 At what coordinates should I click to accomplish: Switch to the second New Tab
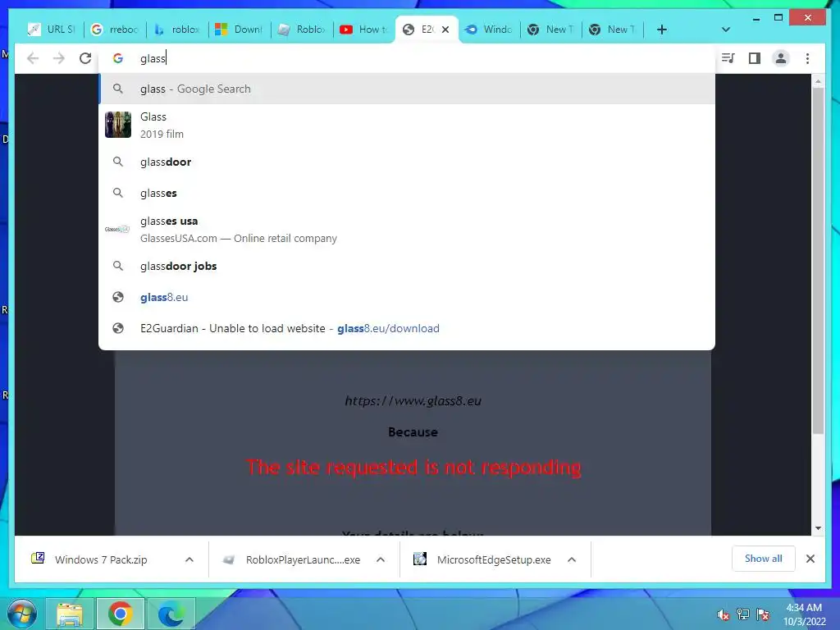coord(613,30)
